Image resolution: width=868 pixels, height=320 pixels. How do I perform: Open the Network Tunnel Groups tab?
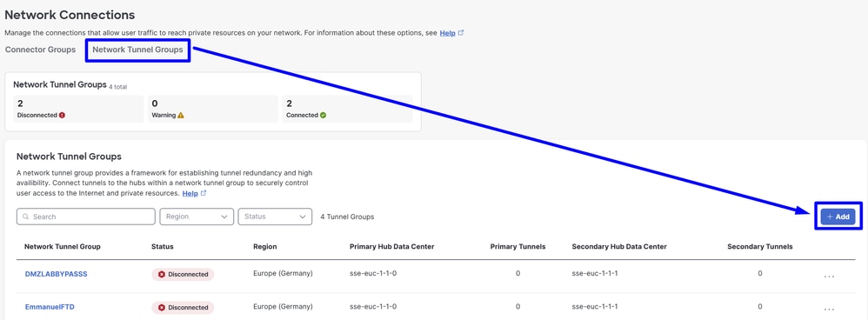click(x=137, y=50)
